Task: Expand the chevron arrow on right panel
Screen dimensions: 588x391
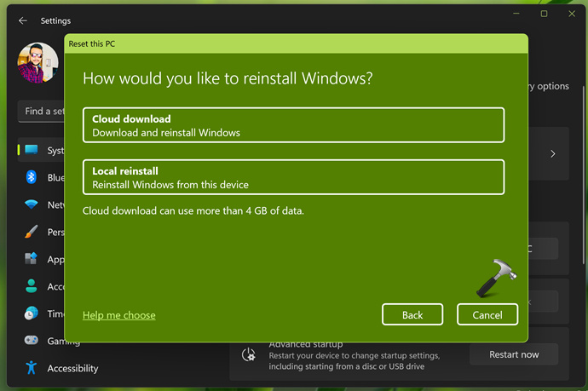Action: tap(552, 154)
